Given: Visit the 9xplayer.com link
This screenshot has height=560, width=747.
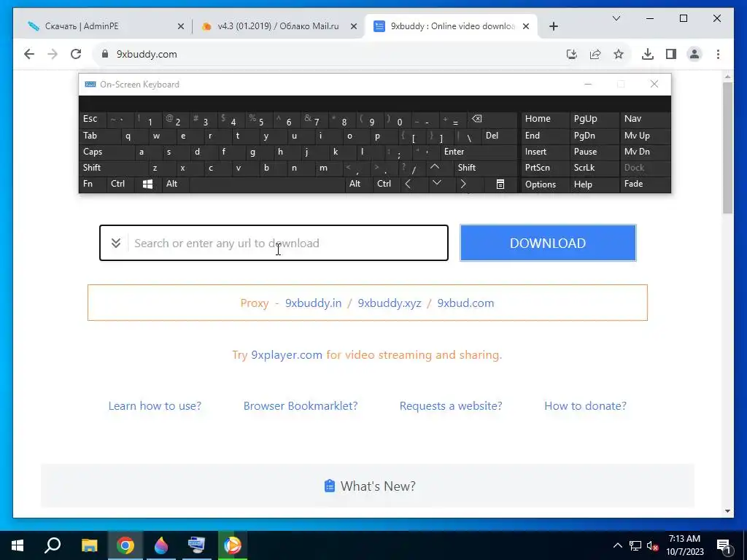Looking at the screenshot, I should point(287,355).
